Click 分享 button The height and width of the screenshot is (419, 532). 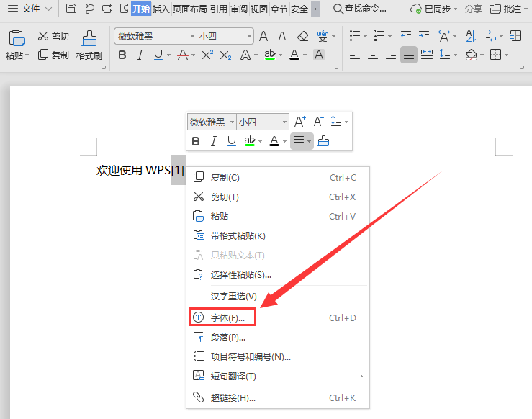point(473,9)
